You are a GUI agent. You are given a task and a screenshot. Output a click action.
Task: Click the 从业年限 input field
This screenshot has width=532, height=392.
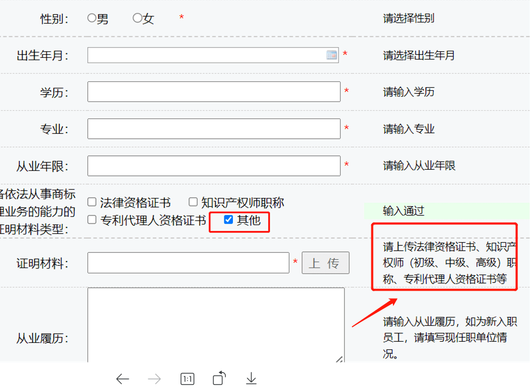[213, 166]
